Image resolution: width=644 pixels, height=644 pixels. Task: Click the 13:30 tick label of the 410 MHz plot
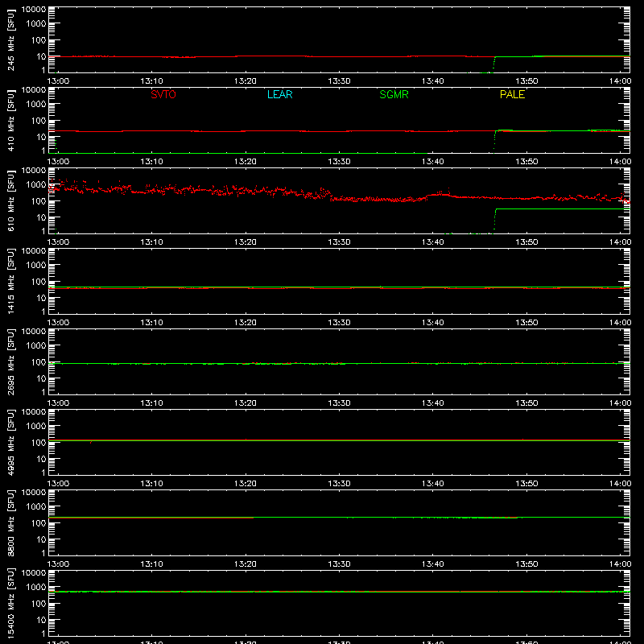[339, 162]
